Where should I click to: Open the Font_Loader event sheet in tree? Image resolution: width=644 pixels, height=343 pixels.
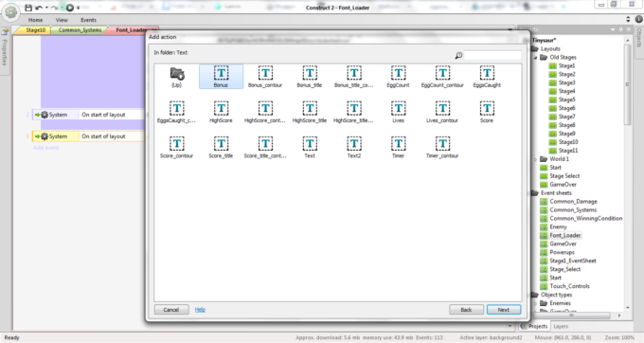pos(564,235)
